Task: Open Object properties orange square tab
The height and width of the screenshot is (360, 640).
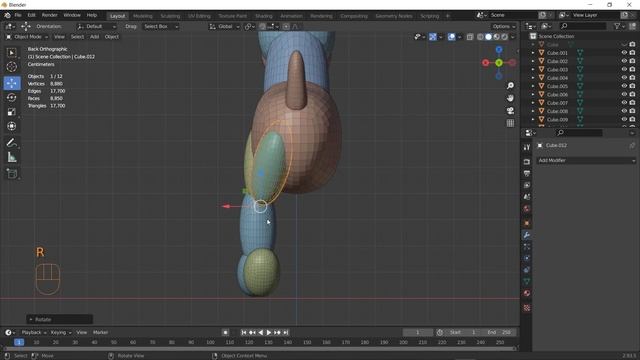Action: [x=527, y=223]
